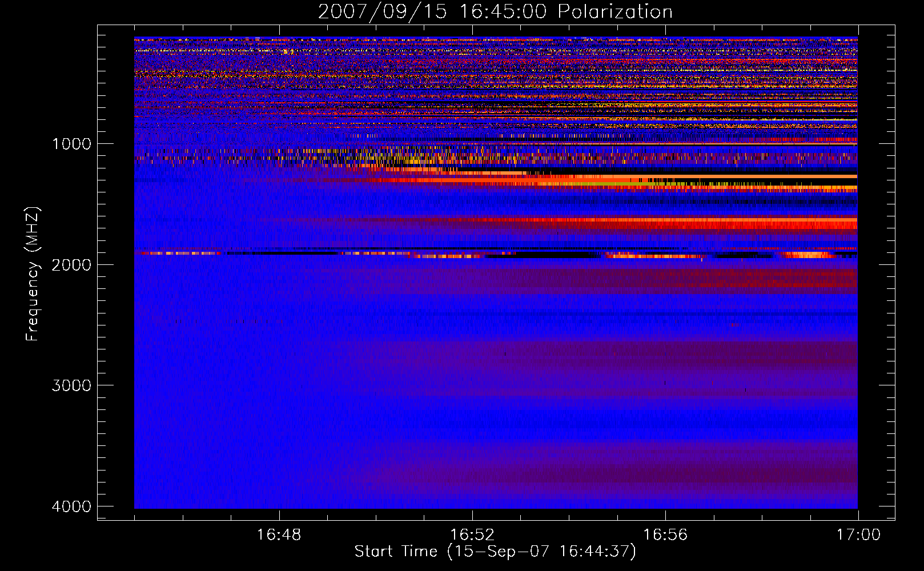This screenshot has height=571, width=924.
Task: Click the 16:48 time tick label
Action: 279,535
